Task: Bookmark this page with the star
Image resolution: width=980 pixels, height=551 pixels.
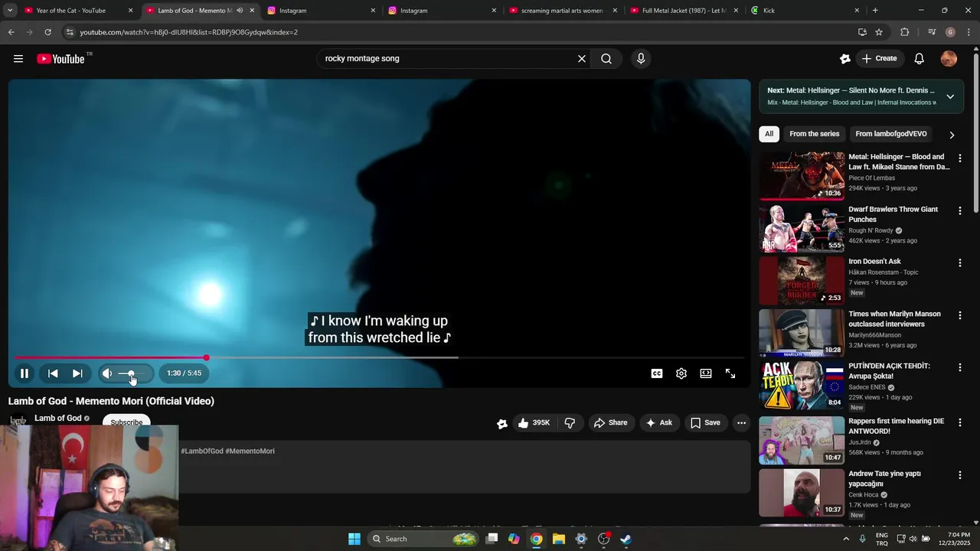Action: click(x=879, y=32)
